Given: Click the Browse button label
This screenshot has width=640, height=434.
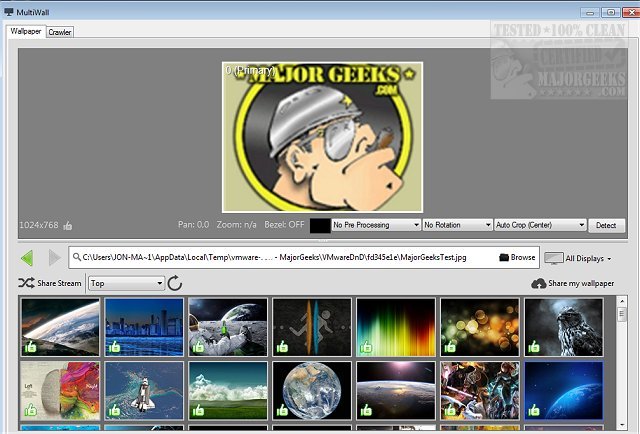Looking at the screenshot, I should (522, 257).
